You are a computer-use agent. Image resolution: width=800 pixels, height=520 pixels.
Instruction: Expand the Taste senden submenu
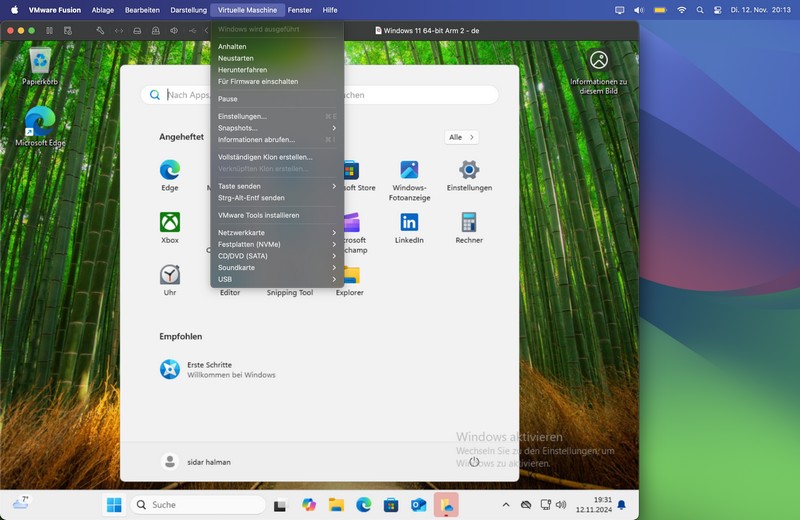click(277, 186)
